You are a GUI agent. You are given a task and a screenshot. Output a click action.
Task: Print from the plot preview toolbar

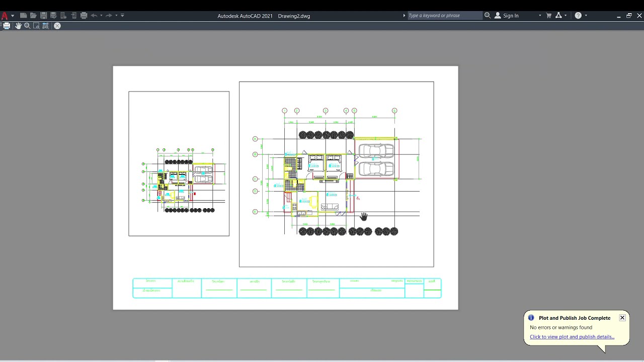[7, 26]
